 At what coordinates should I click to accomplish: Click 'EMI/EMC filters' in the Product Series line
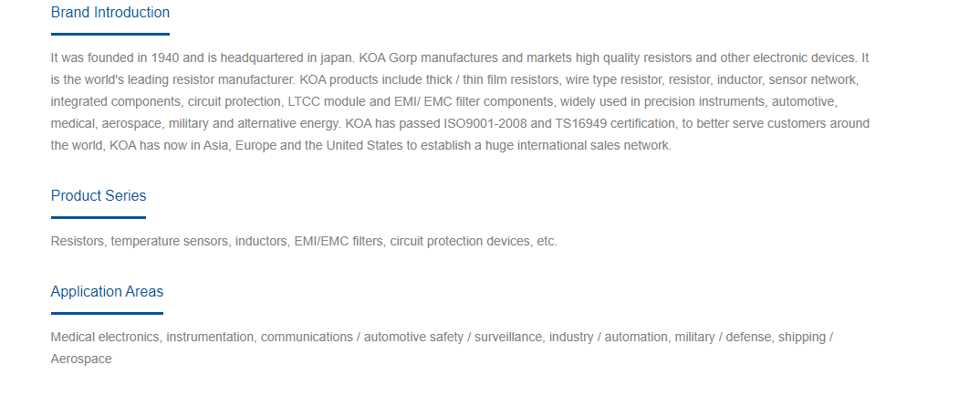(339, 241)
